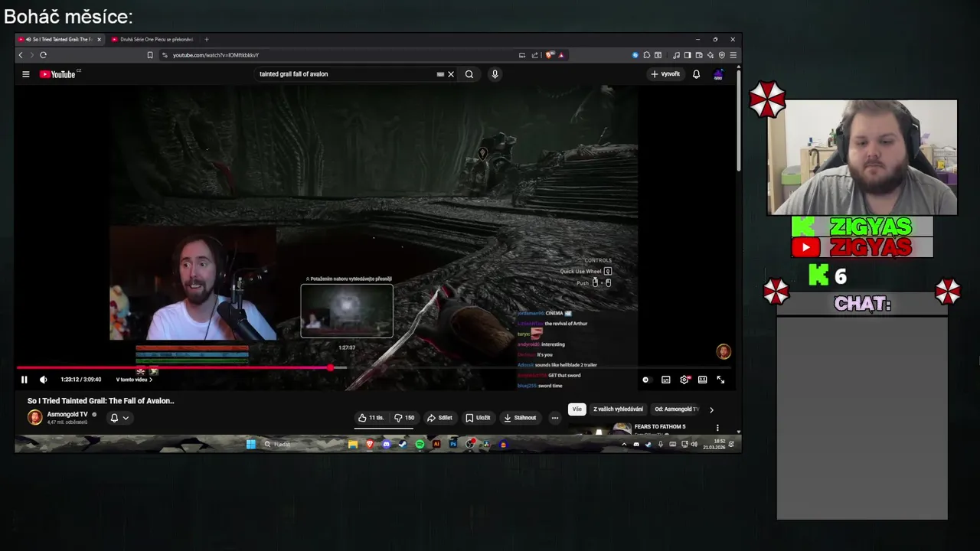Click the browser address bar URL
The width and height of the screenshot is (980, 551).
tap(216, 55)
